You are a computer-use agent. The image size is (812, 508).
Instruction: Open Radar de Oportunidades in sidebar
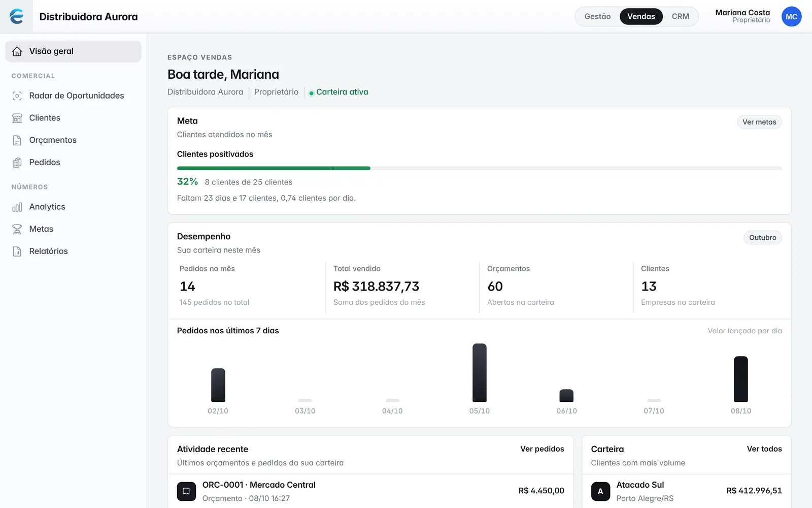(x=73, y=96)
